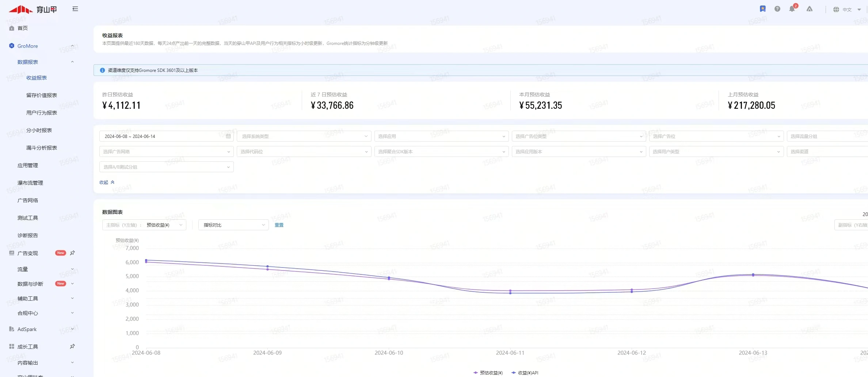Viewport: 868px width, 377px height.
Task: Click the 昨日预估收益 value ¥4,112.11
Action: pos(121,105)
